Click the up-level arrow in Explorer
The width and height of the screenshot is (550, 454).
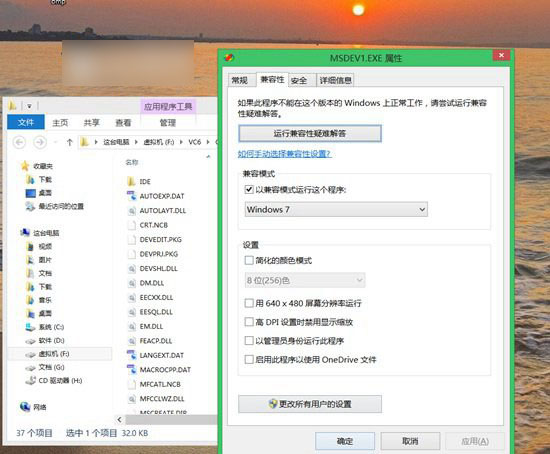(x=69, y=142)
